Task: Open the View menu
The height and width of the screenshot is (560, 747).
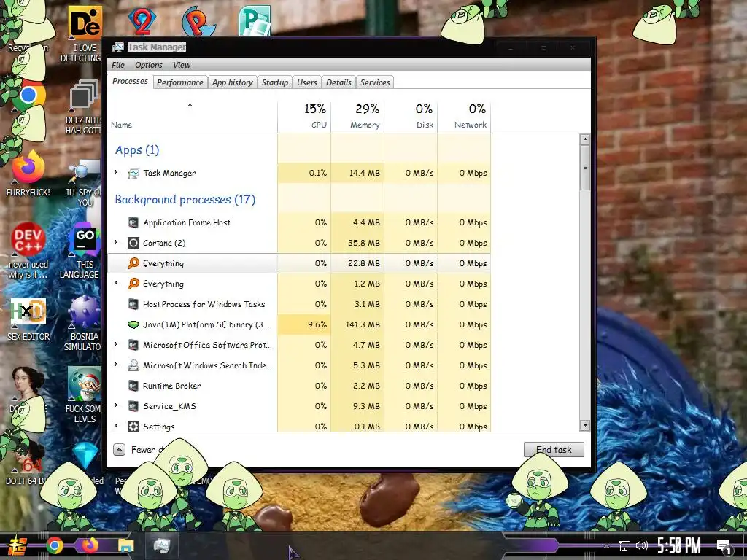Action: 182,65
